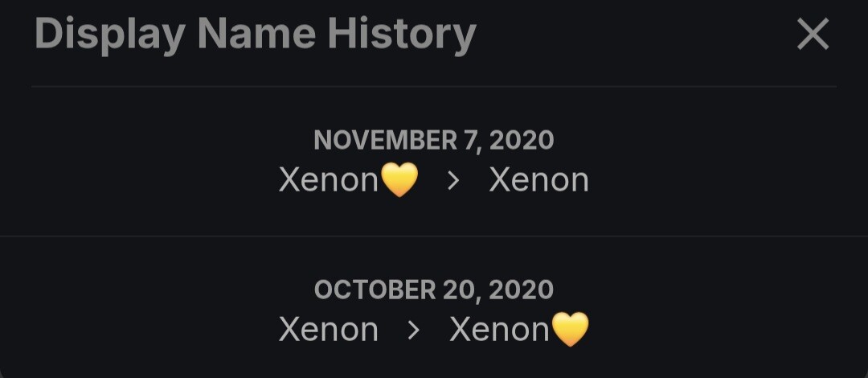
Task: Close the Display Name History dialog
Action: point(812,35)
